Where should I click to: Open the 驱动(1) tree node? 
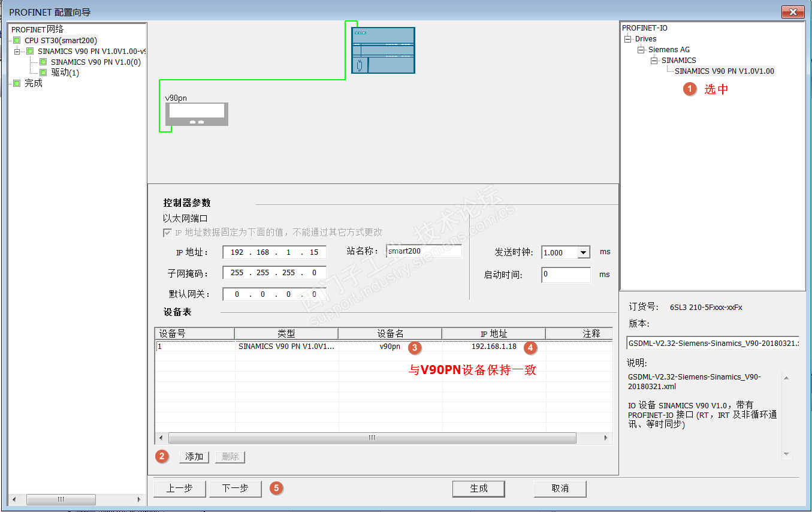65,73
